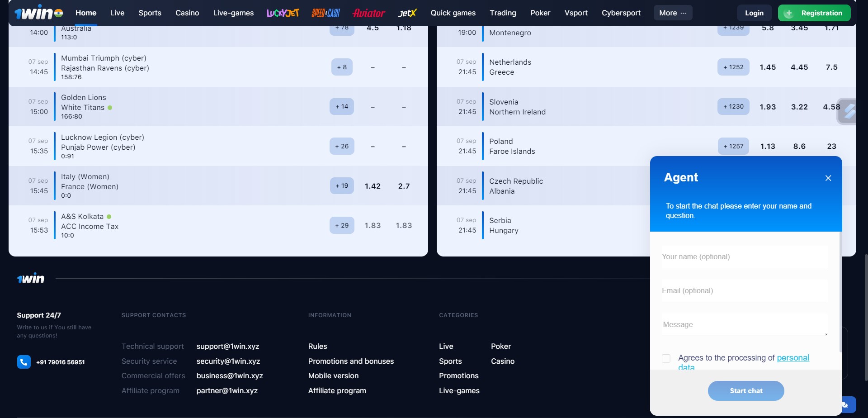Click the 1win logo in the footer
The image size is (868, 418).
tap(31, 278)
